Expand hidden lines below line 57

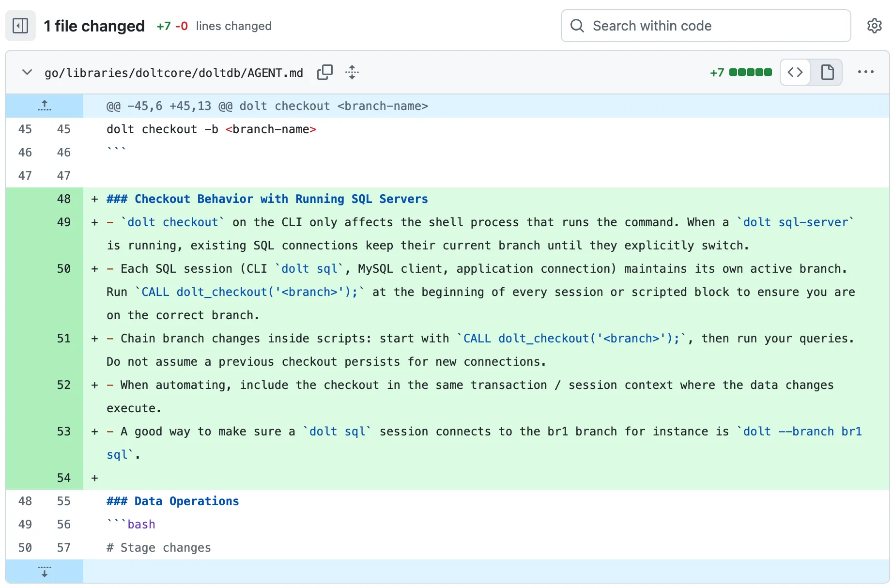click(45, 572)
